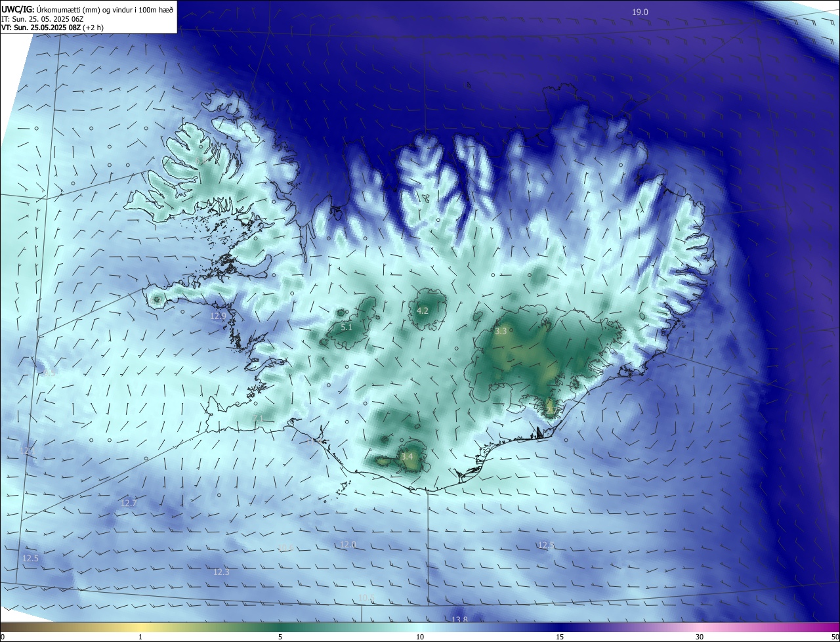The height and width of the screenshot is (642, 840).
Task: Click the map value label '5.1'
Action: (x=346, y=327)
